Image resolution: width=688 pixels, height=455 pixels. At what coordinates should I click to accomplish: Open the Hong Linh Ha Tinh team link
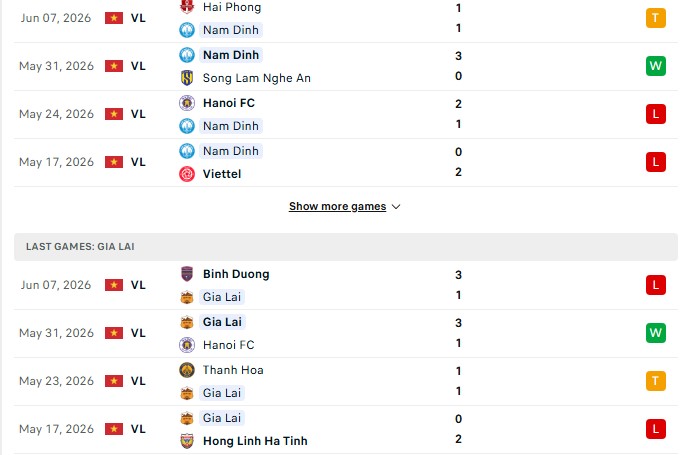point(255,441)
